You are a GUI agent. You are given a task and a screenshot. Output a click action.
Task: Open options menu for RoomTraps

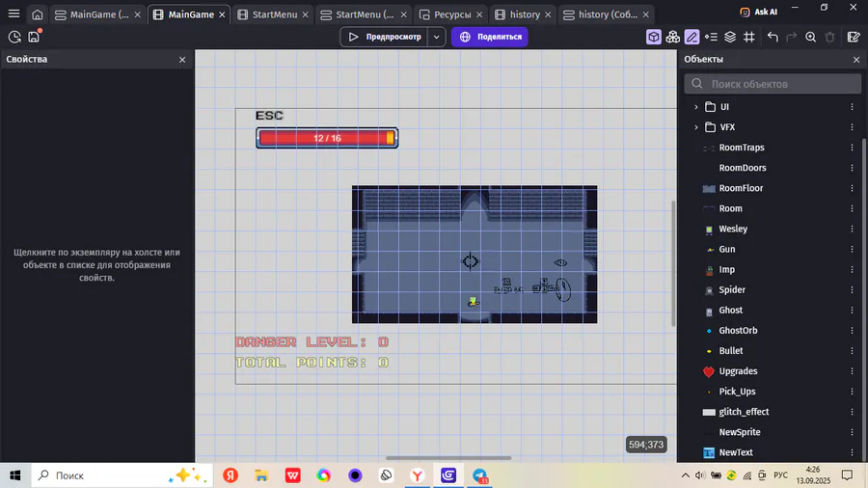click(x=852, y=148)
